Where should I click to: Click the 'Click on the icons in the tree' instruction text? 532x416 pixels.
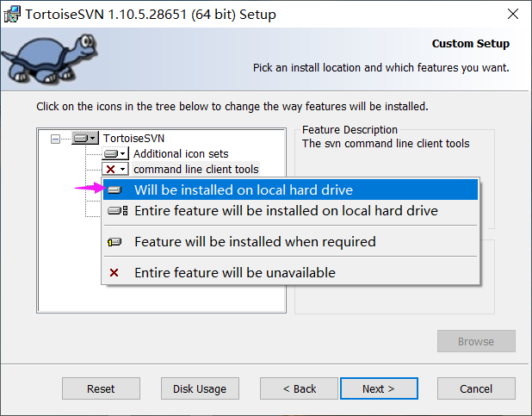(232, 107)
